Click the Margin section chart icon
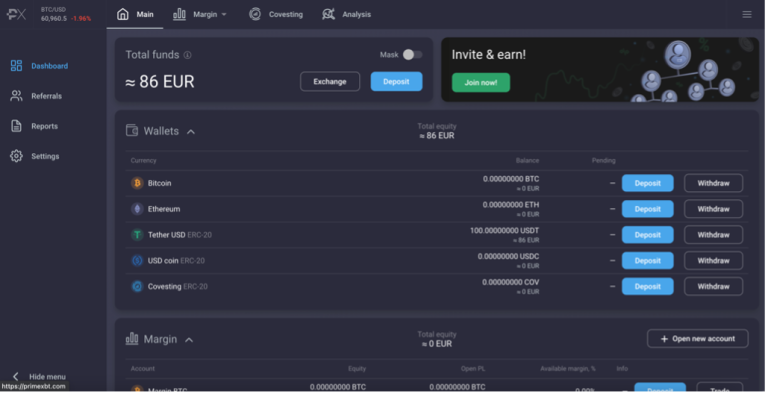This screenshot has width=768, height=394. [132, 339]
